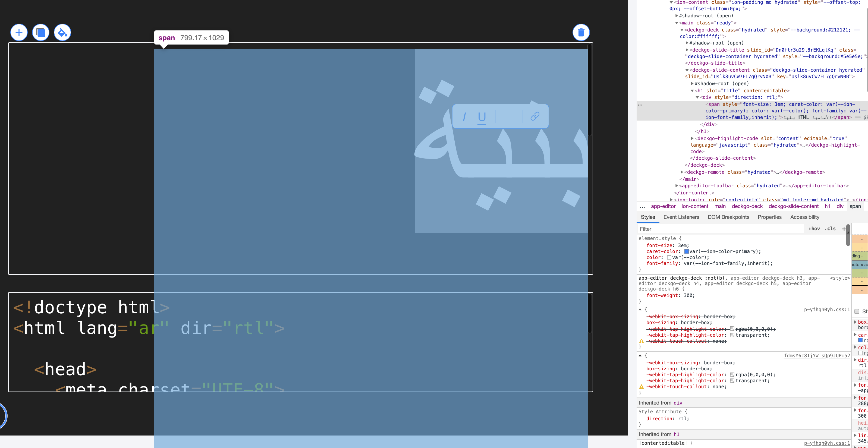Select main in the breadcrumb bar
This screenshot has height=448, width=868.
click(x=720, y=206)
